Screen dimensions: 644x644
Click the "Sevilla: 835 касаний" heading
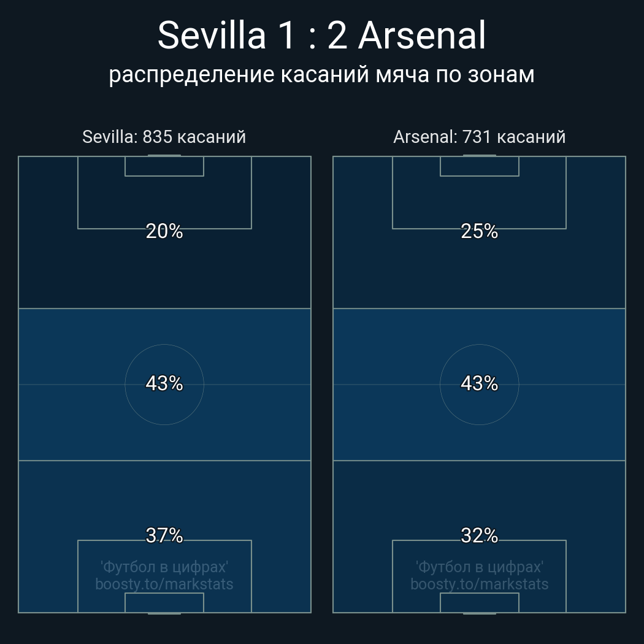164,137
